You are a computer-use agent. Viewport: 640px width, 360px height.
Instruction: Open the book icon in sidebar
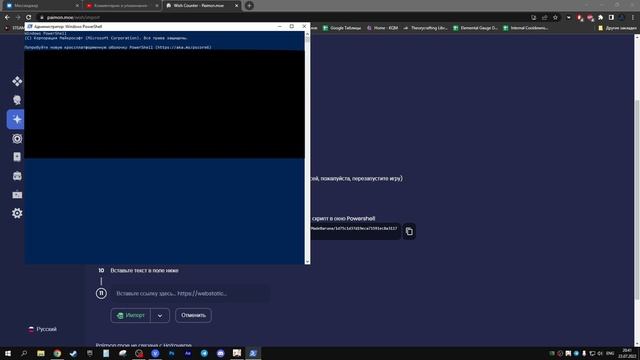point(17,157)
